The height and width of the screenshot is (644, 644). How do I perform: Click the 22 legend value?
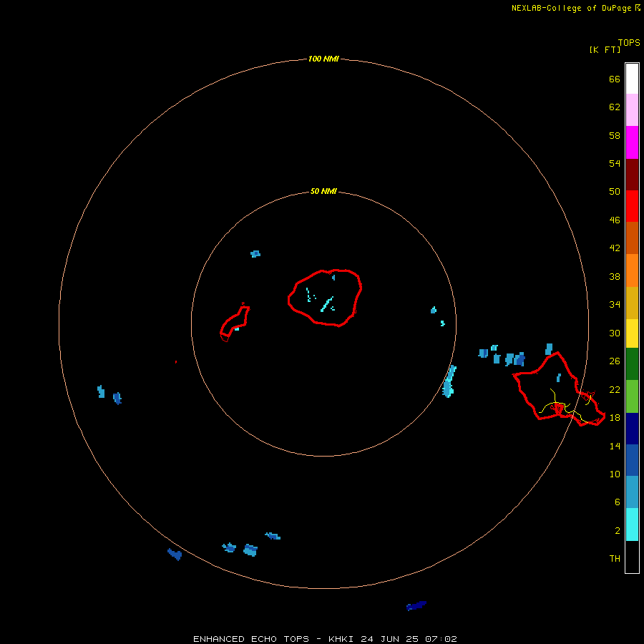(x=615, y=389)
